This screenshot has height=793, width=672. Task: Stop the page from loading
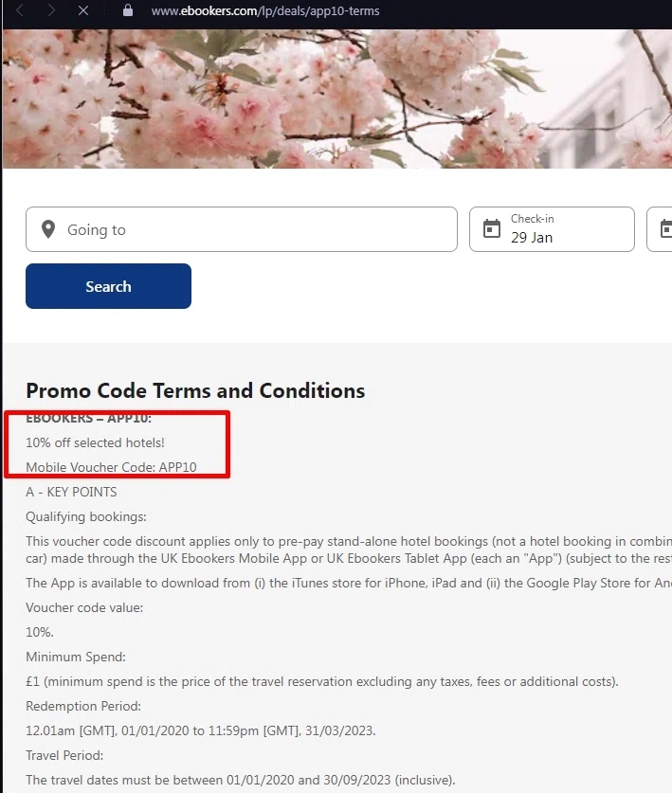[x=83, y=10]
